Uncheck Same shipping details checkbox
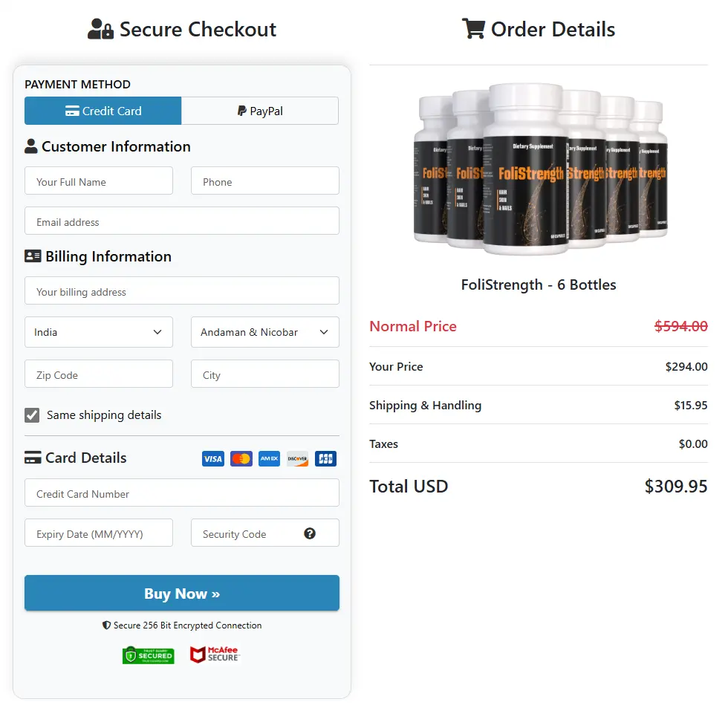The image size is (728, 728). click(32, 415)
